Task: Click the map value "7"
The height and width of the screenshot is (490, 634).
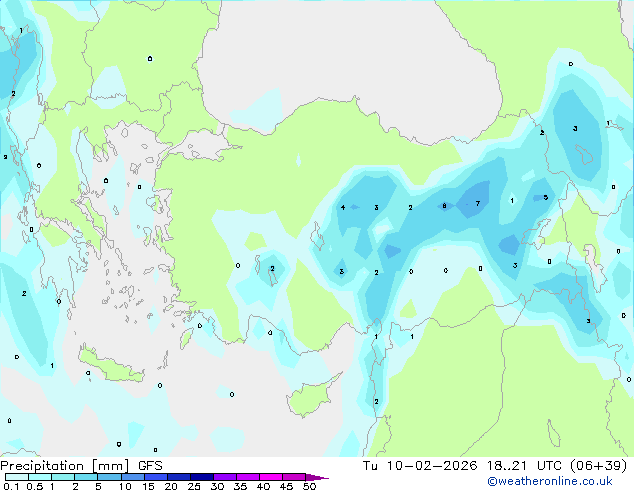Action: click(x=478, y=203)
